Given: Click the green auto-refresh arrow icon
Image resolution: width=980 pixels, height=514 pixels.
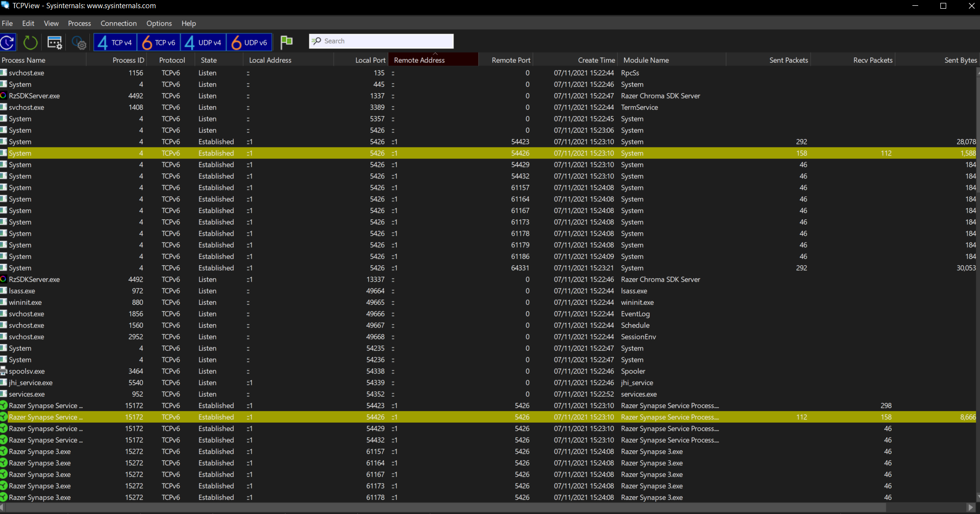Looking at the screenshot, I should 30,43.
